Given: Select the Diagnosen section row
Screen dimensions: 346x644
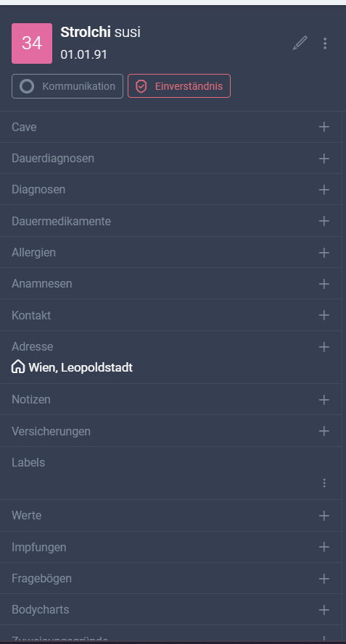Looking at the screenshot, I should [x=170, y=189].
